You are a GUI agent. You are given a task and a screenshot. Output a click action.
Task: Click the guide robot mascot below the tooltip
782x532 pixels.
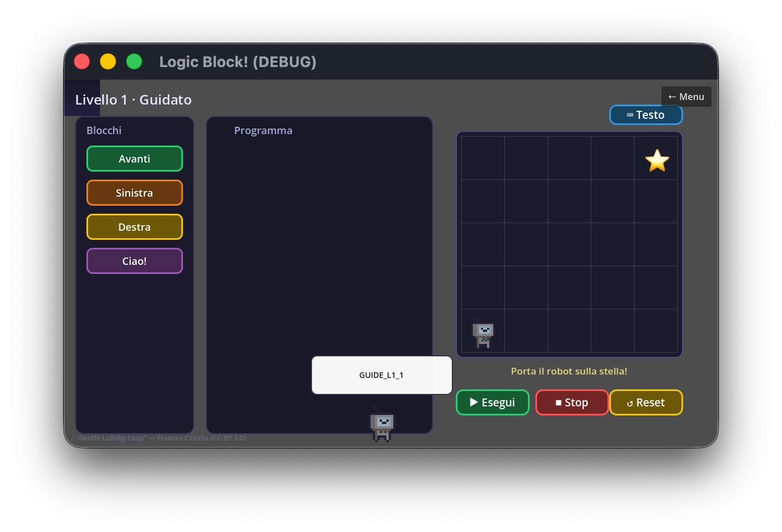381,423
